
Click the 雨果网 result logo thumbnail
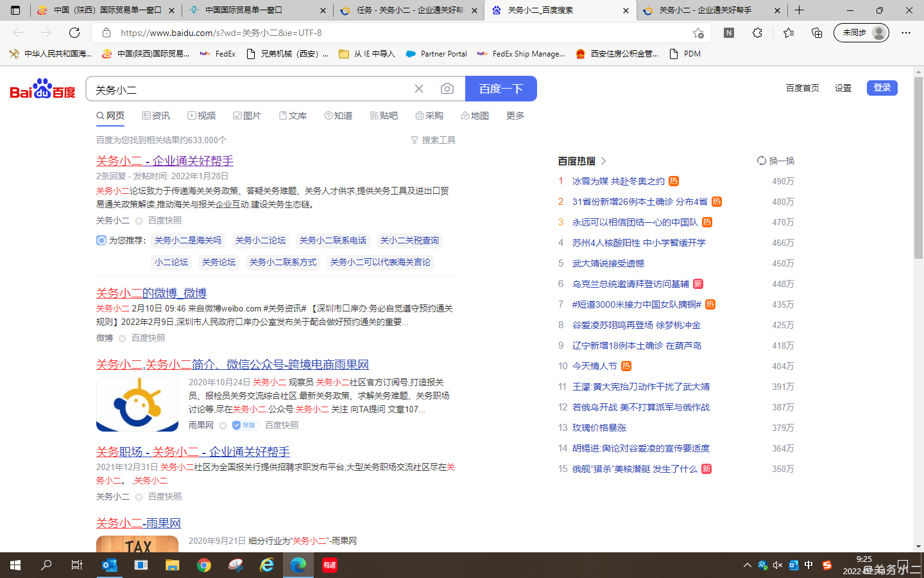point(137,404)
